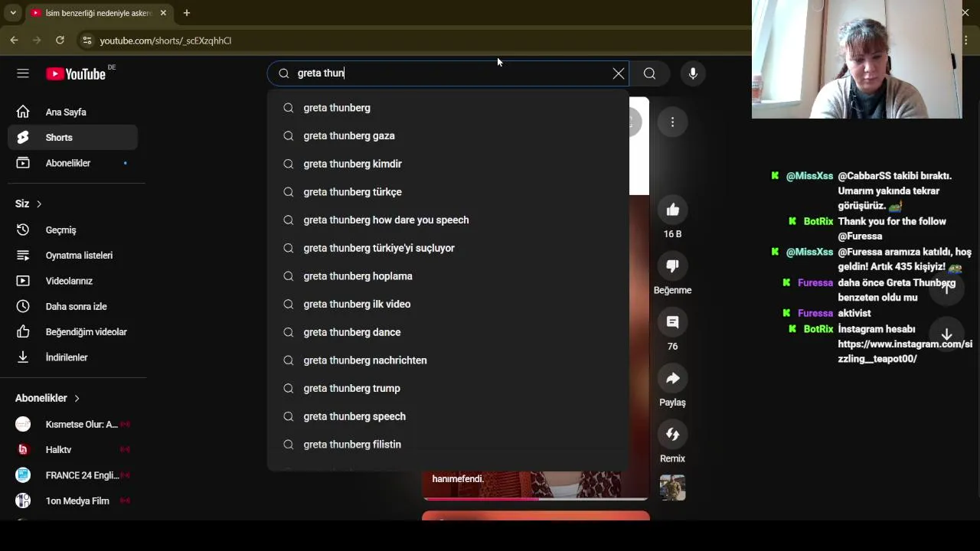This screenshot has height=551, width=980.
Task: Open Beğendiğim videolar
Action: [73, 332]
